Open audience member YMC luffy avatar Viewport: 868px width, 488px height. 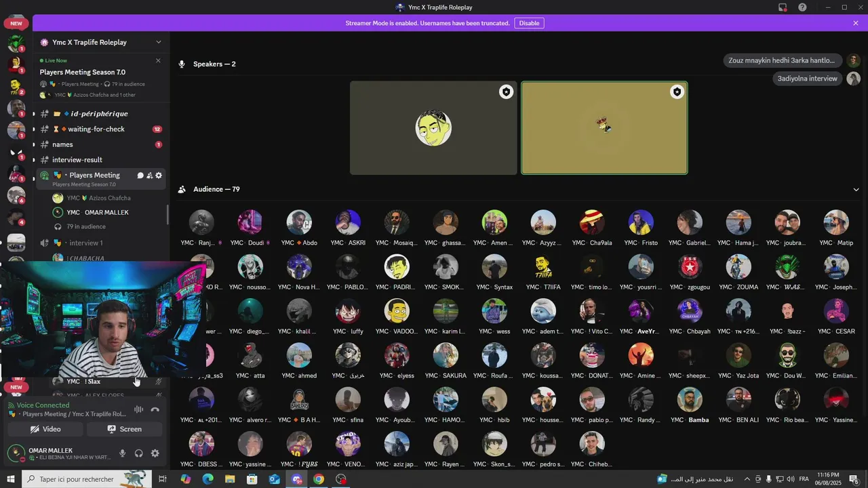(x=348, y=311)
